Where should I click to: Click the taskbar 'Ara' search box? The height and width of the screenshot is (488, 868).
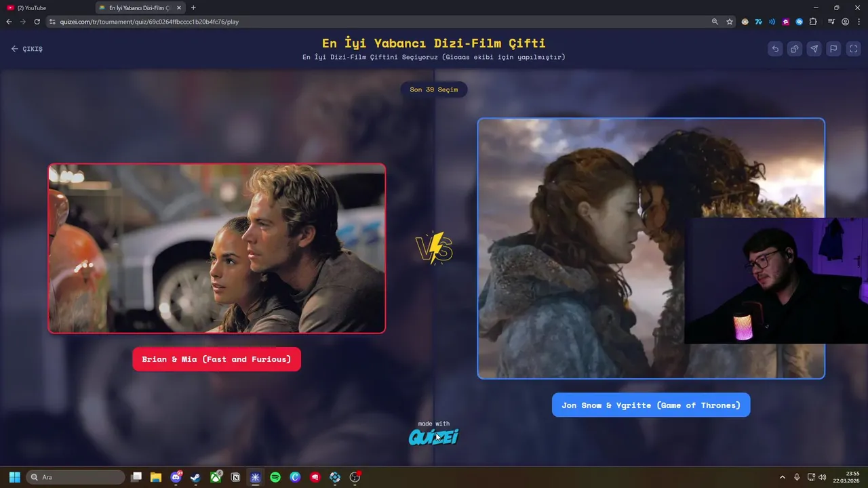pyautogui.click(x=75, y=477)
